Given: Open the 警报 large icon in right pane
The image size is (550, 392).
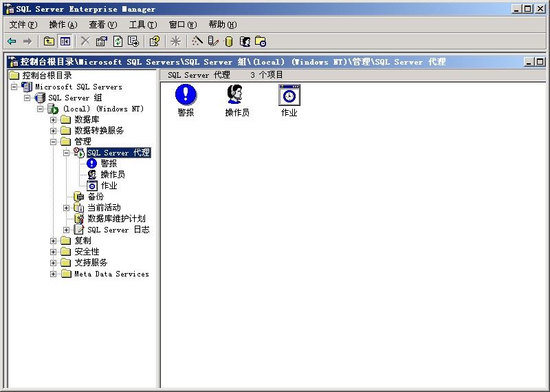Looking at the screenshot, I should 186,100.
